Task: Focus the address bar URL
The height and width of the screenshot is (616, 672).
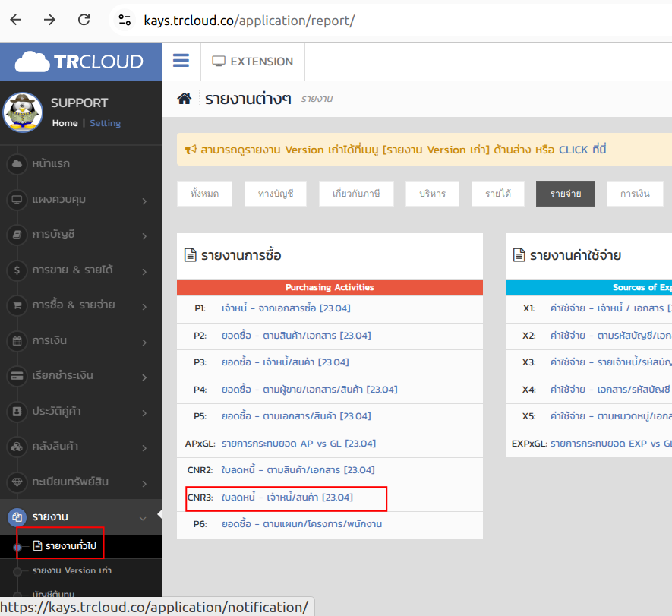Action: click(249, 21)
